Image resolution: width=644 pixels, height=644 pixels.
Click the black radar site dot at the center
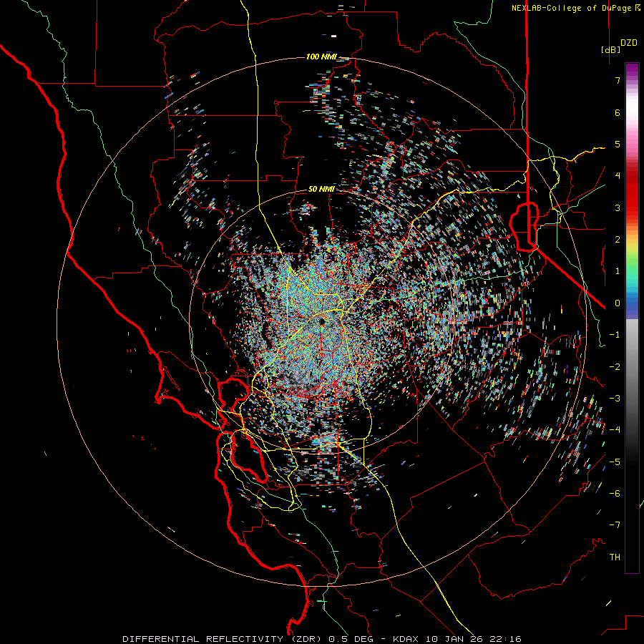coord(322,321)
